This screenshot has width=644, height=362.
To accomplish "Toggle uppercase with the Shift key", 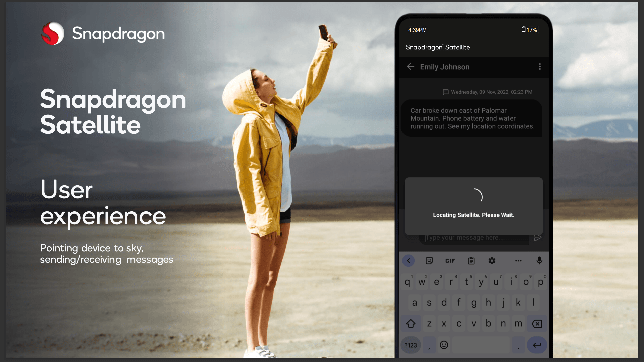I will click(x=411, y=324).
